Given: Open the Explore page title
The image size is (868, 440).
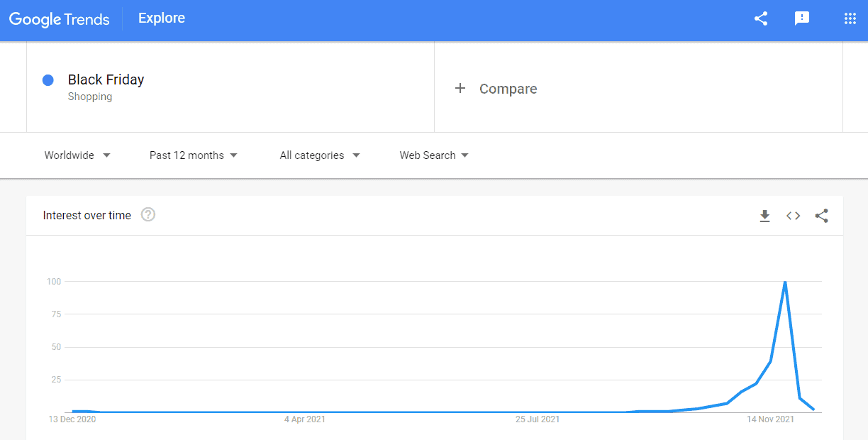Looking at the screenshot, I should pos(162,18).
